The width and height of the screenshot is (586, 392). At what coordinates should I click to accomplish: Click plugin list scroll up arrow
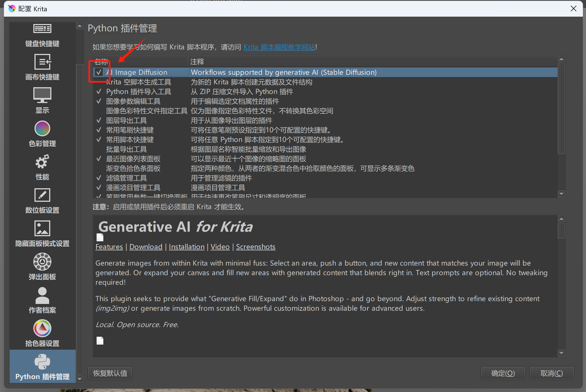561,59
